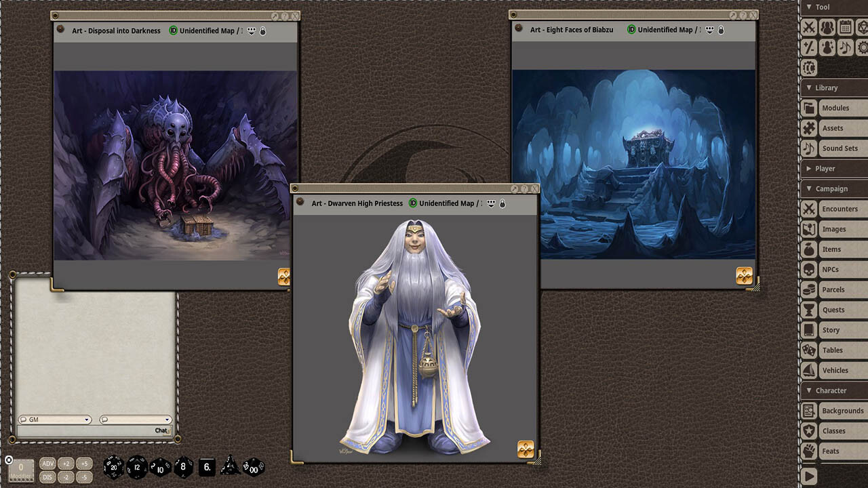Select the d20 dice tool icon
The height and width of the screenshot is (488, 868).
863,27
